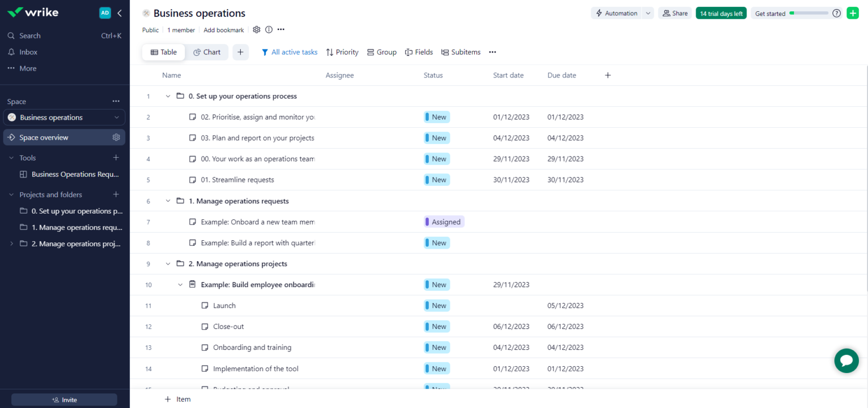Click the Invite button
Screen dimensions: 868x408
point(64,400)
